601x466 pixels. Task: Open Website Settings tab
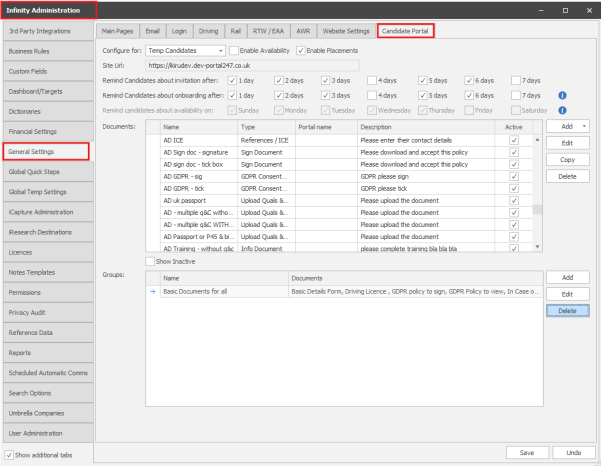coord(346,31)
